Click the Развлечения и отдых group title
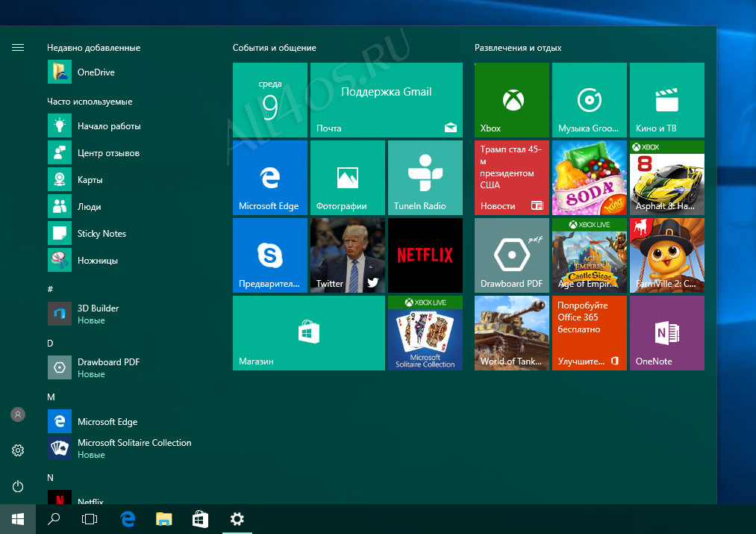Image resolution: width=756 pixels, height=534 pixels. [518, 48]
